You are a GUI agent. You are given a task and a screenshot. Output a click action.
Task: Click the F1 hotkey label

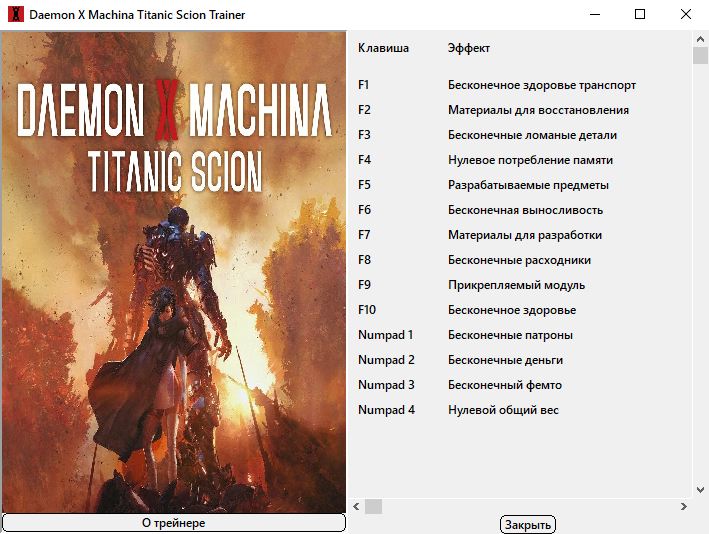pos(364,85)
